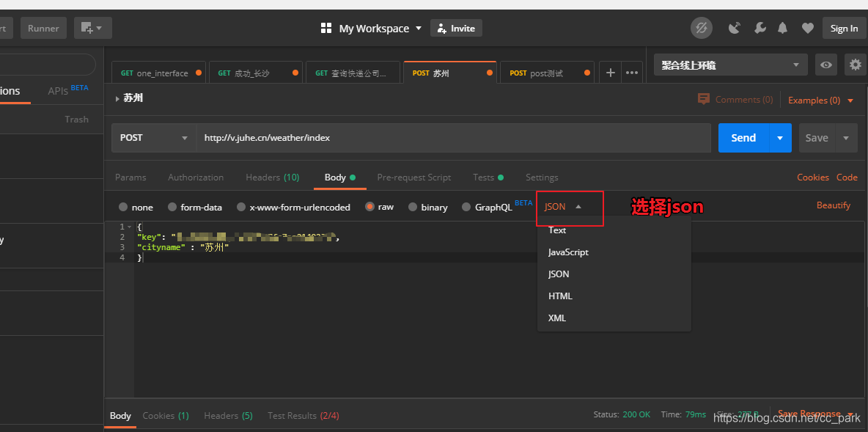Expand the 苏州 request title arrow
The width and height of the screenshot is (868, 432).
pyautogui.click(x=117, y=98)
